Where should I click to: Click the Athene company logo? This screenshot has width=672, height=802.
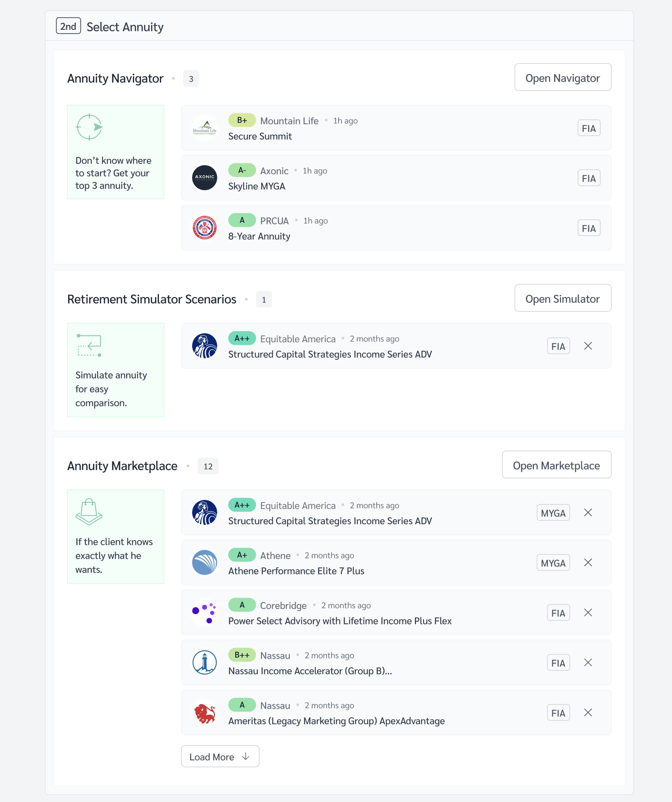click(204, 562)
